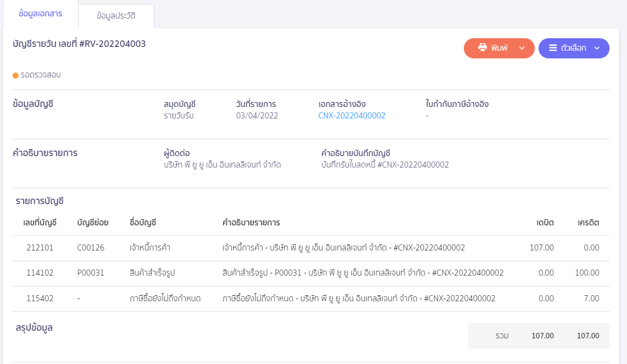Image resolution: width=627 pixels, height=364 pixels.
Task: Click the รวม total label
Action: coord(502,336)
